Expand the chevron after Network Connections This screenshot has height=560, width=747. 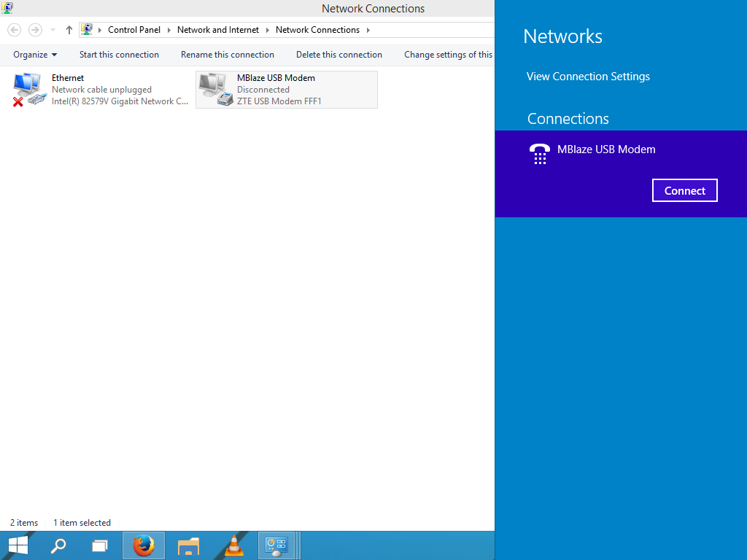pos(368,30)
